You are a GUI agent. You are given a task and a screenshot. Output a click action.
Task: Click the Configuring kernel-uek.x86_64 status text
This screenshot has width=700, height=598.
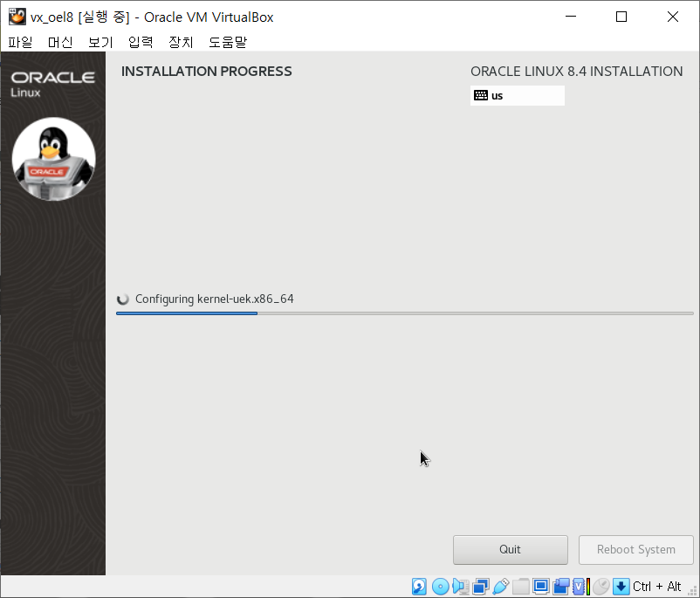[x=215, y=299]
